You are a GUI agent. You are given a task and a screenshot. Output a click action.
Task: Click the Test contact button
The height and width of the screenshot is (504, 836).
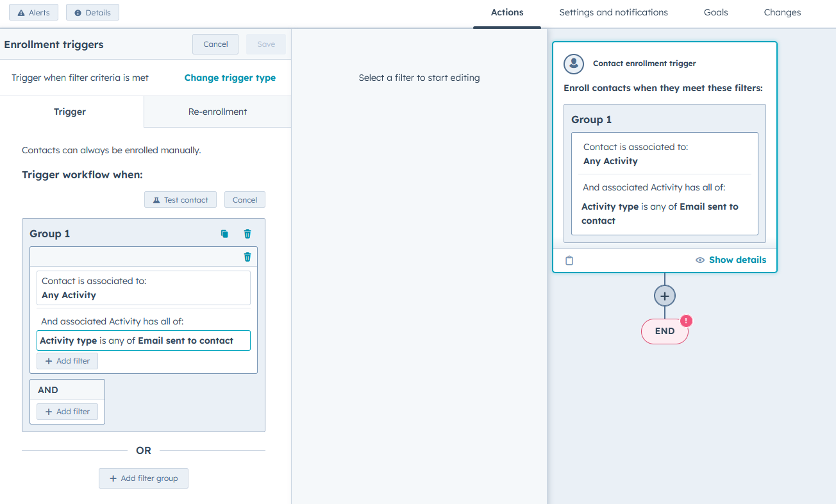coord(180,199)
